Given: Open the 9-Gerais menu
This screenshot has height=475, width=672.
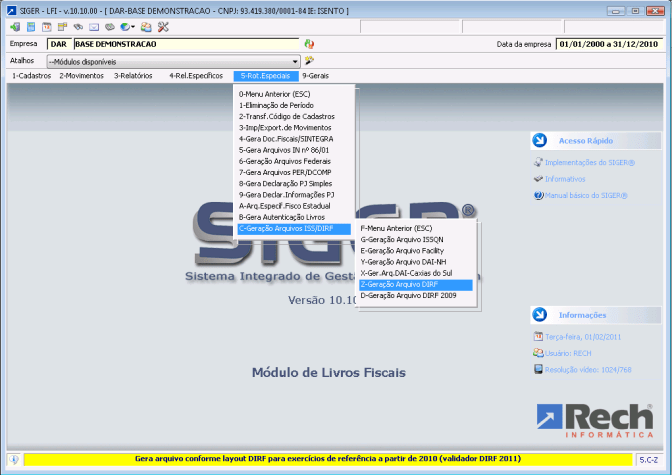Looking at the screenshot, I should [x=315, y=76].
